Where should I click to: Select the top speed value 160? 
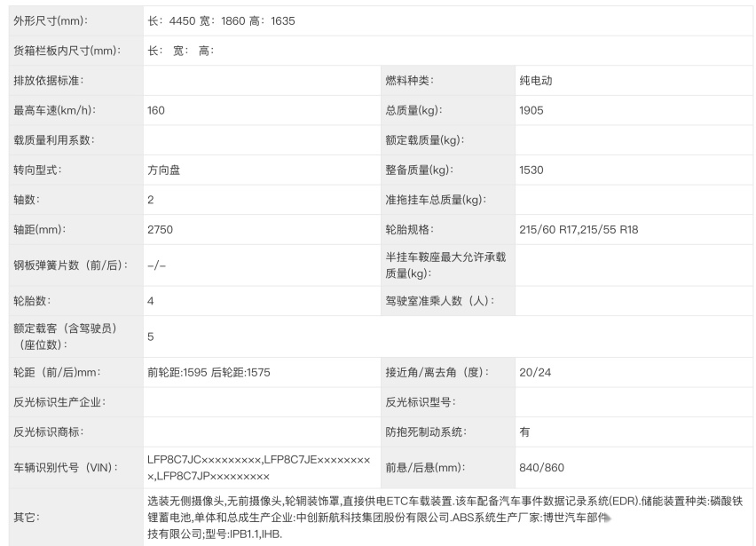156,110
